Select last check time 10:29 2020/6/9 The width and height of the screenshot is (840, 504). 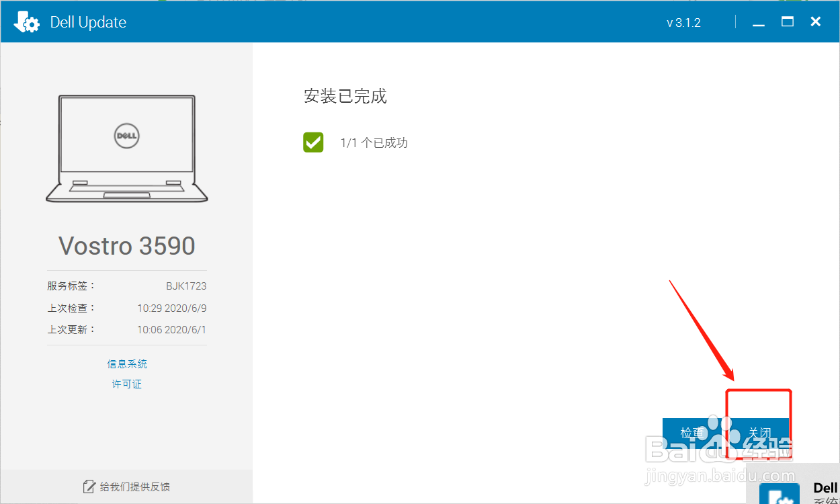(x=172, y=308)
